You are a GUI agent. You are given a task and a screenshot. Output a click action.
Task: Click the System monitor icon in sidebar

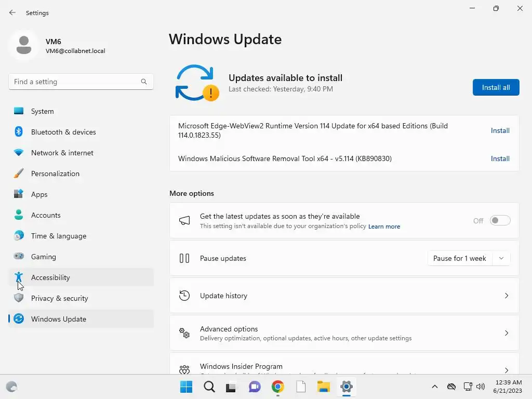click(19, 111)
